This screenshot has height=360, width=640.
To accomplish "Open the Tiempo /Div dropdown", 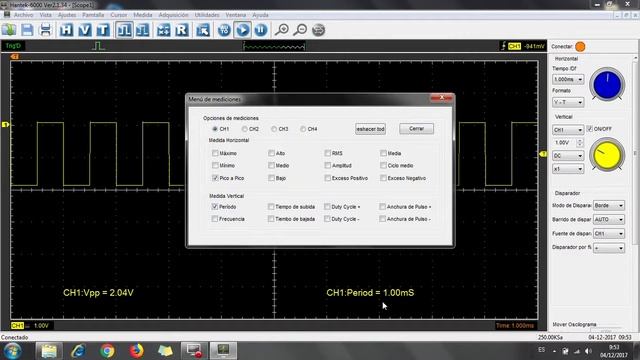I will 568,79.
